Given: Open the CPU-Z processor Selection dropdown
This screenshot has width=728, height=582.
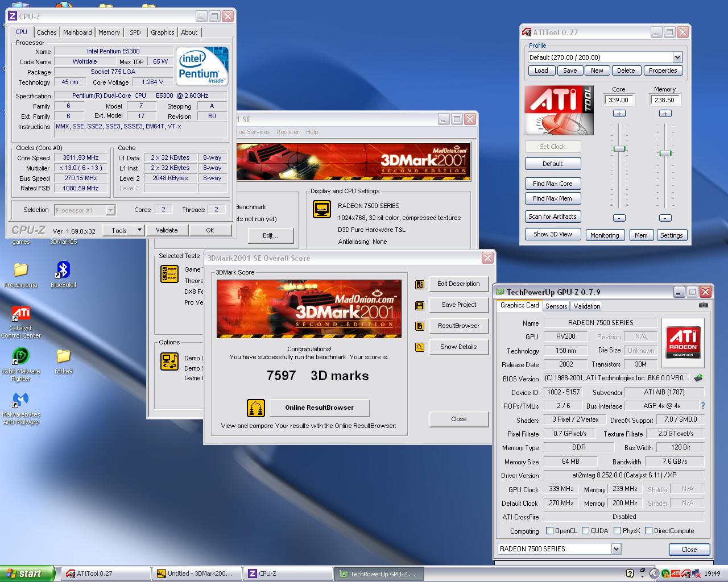Looking at the screenshot, I should [x=85, y=210].
